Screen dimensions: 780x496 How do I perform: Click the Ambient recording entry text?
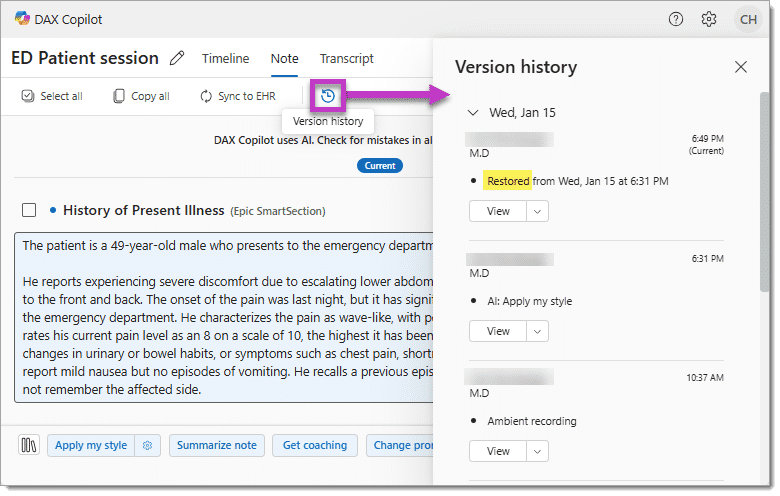coord(532,421)
